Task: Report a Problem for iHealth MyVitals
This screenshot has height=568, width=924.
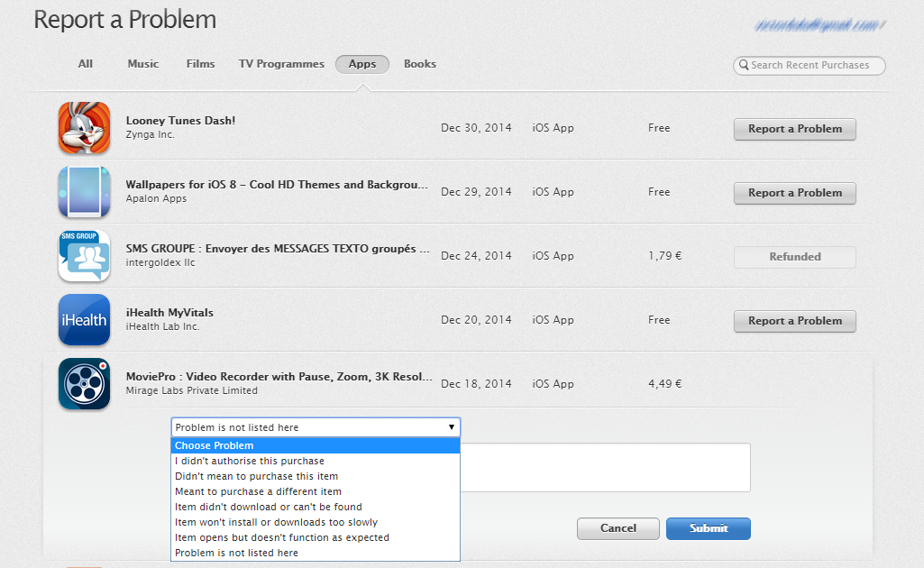Action: click(x=794, y=321)
